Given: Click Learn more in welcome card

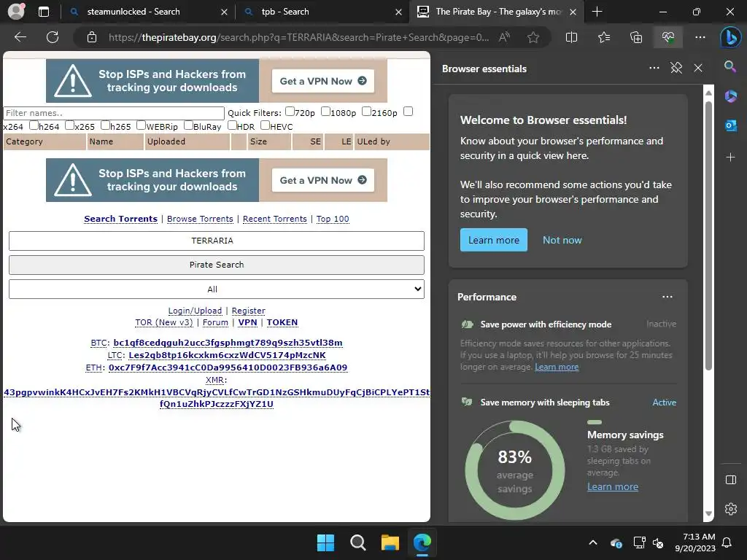Looking at the screenshot, I should click(x=494, y=240).
